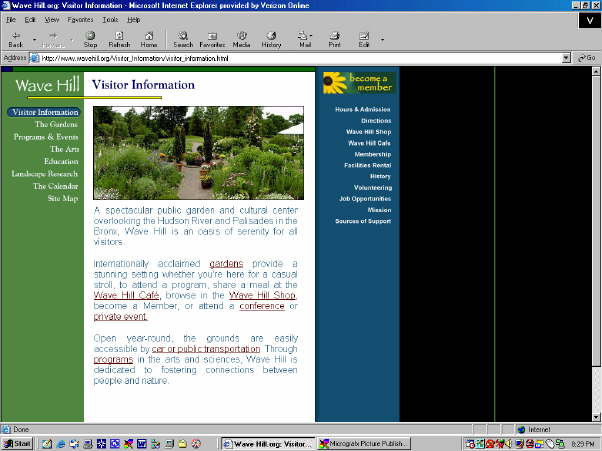This screenshot has width=602, height=451.
Task: Click the Edit toolbar button
Action: coord(364,40)
